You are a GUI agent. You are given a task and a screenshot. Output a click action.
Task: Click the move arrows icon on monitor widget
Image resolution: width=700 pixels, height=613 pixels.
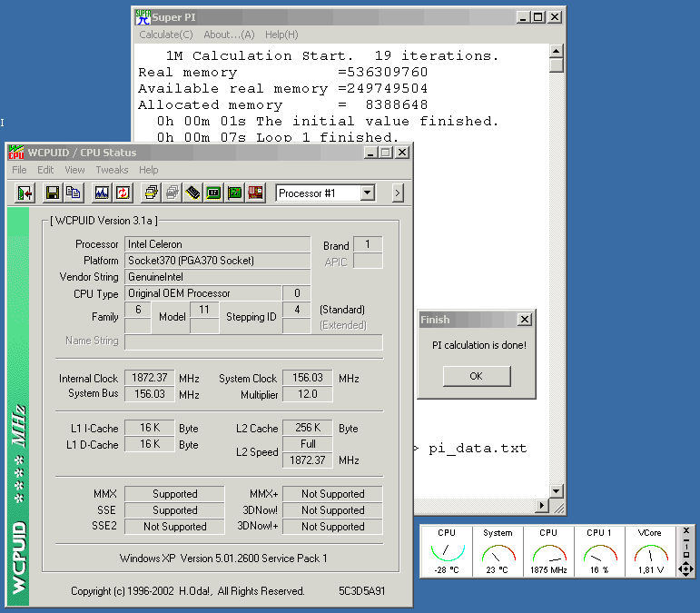(x=686, y=569)
